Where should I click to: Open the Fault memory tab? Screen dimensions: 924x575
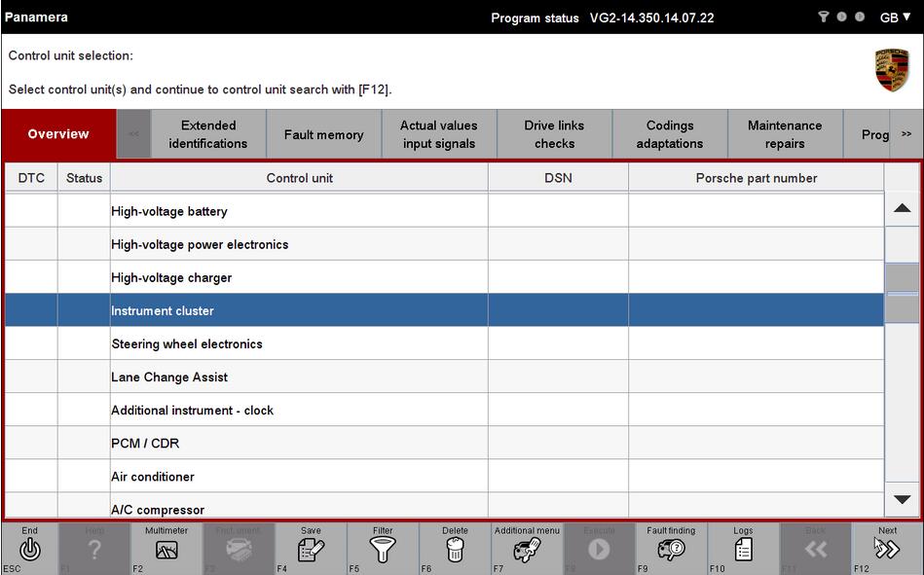[x=323, y=134]
